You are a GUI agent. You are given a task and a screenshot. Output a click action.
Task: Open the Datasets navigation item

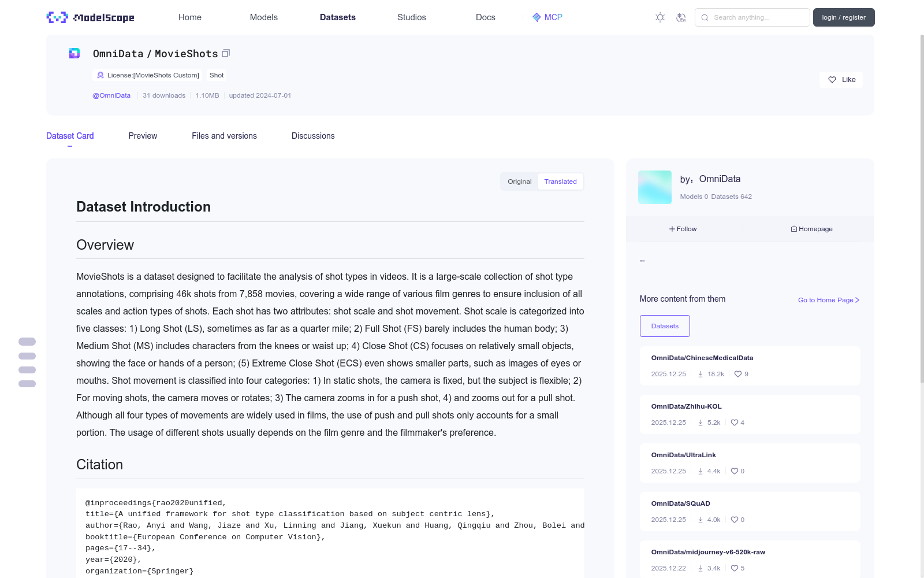click(x=338, y=17)
